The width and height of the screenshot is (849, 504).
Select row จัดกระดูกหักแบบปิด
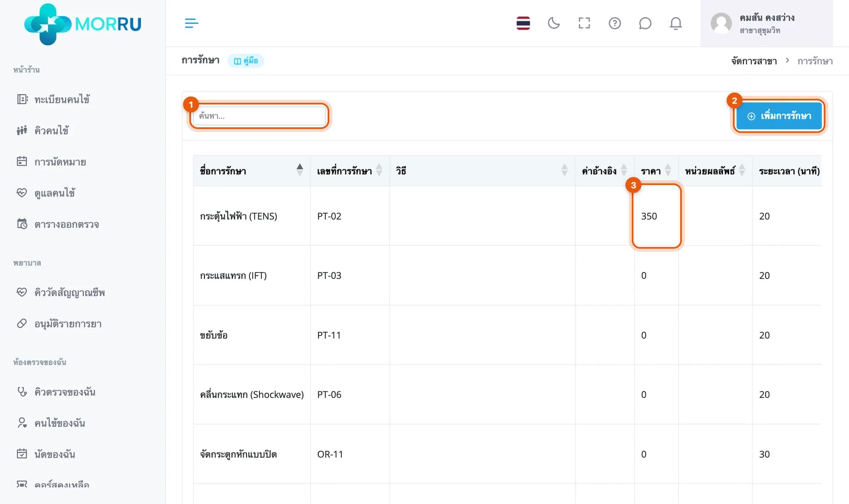point(507,454)
